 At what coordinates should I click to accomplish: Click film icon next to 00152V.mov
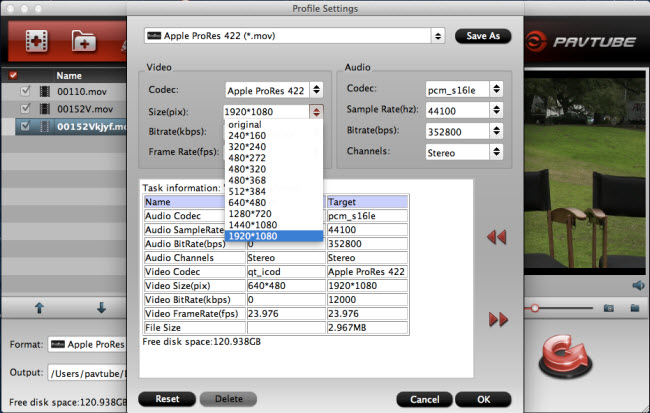[x=45, y=109]
